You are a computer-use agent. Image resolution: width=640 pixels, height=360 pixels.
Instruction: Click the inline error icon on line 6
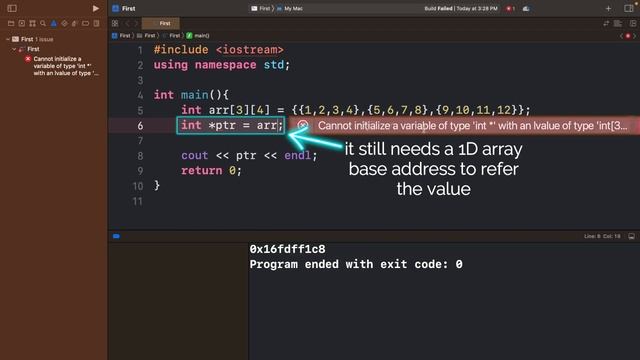(302, 125)
